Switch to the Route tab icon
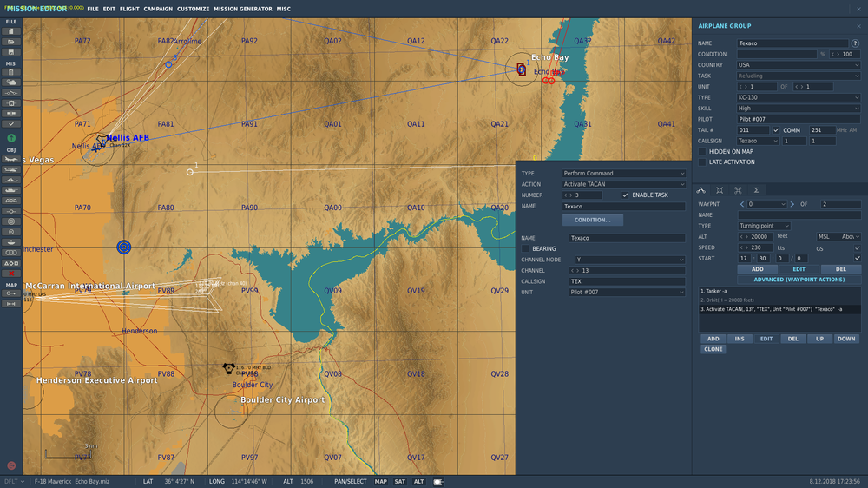 (x=701, y=190)
